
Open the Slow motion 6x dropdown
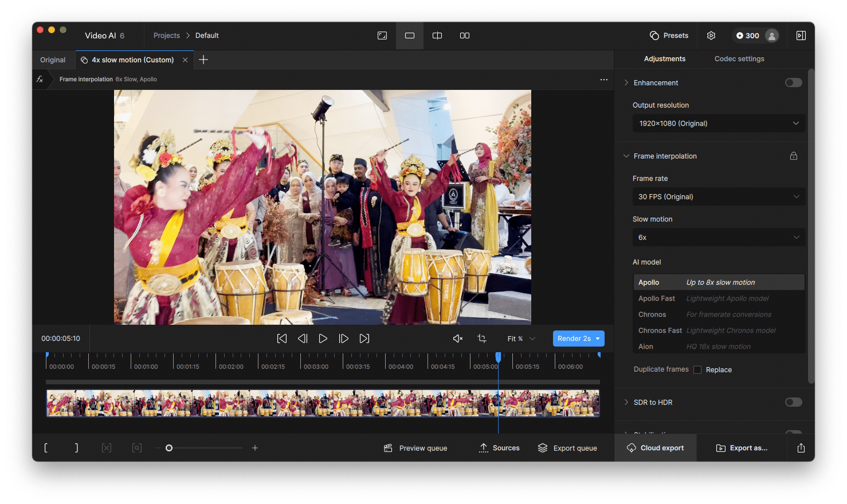pos(719,237)
